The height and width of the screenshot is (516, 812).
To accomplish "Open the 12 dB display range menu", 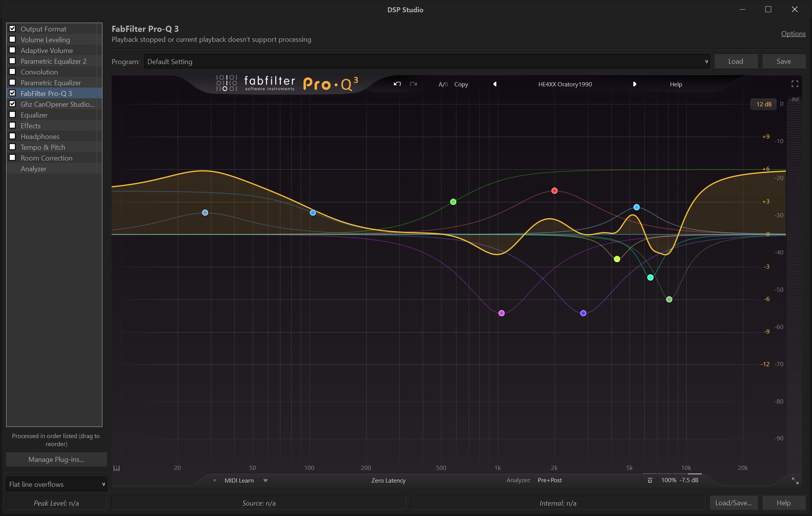I will pyautogui.click(x=763, y=104).
